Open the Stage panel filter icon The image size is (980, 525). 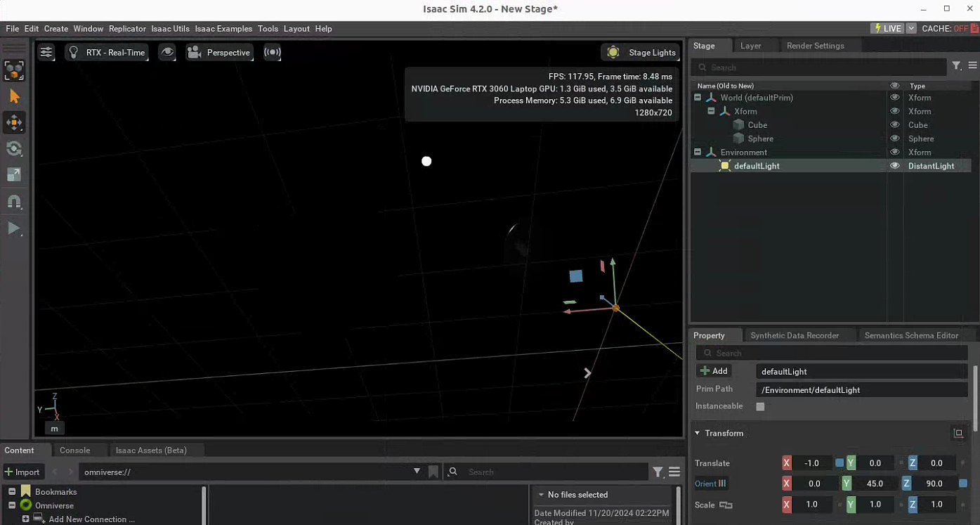click(x=956, y=66)
